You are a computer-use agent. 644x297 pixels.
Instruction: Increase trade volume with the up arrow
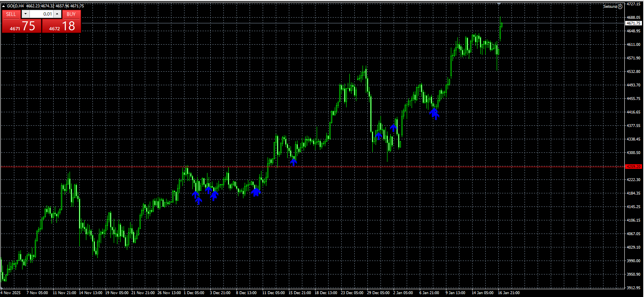[x=57, y=14]
